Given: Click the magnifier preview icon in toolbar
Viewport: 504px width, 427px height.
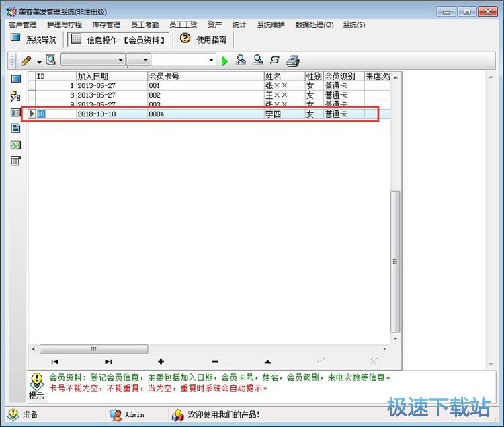Looking at the screenshot, I should (x=51, y=60).
